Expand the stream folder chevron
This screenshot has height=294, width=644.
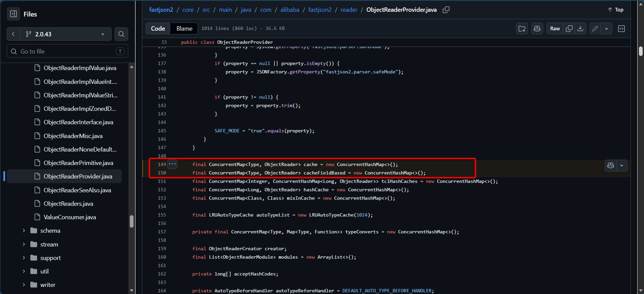click(24, 244)
